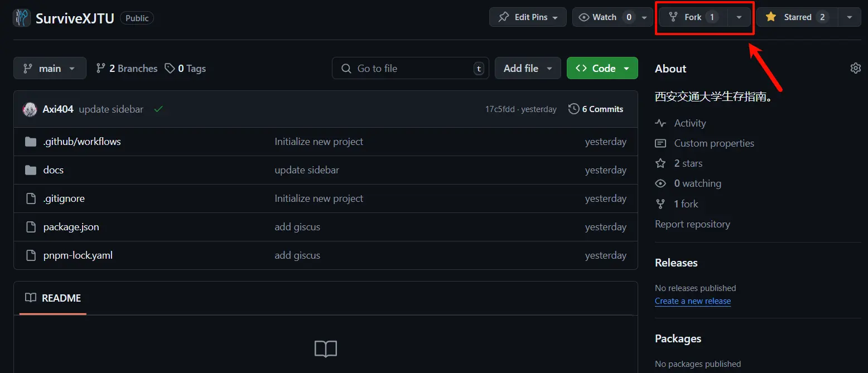The height and width of the screenshot is (373, 868).
Task: Open About settings gear icon
Action: click(x=855, y=68)
